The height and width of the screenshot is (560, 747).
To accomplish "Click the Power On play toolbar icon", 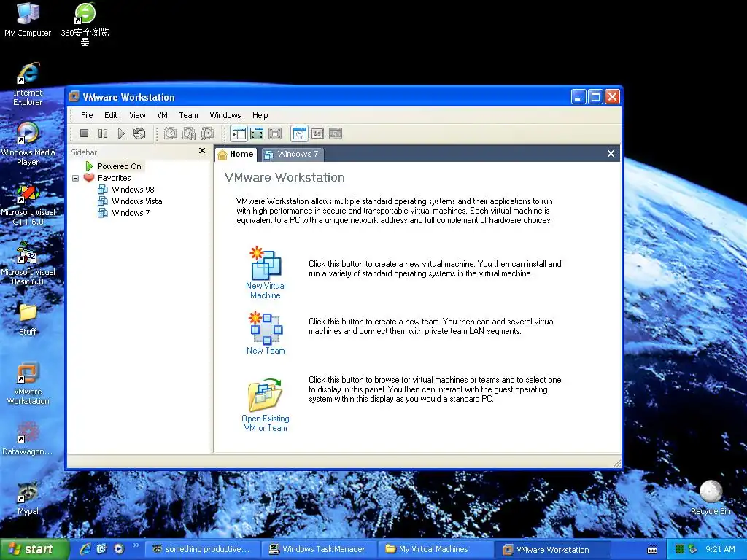I will coord(121,133).
